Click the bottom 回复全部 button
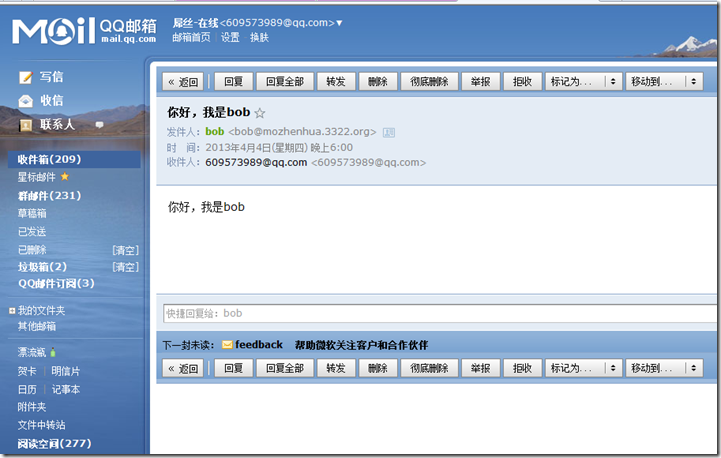Viewport: 721px width, 458px height. click(285, 368)
